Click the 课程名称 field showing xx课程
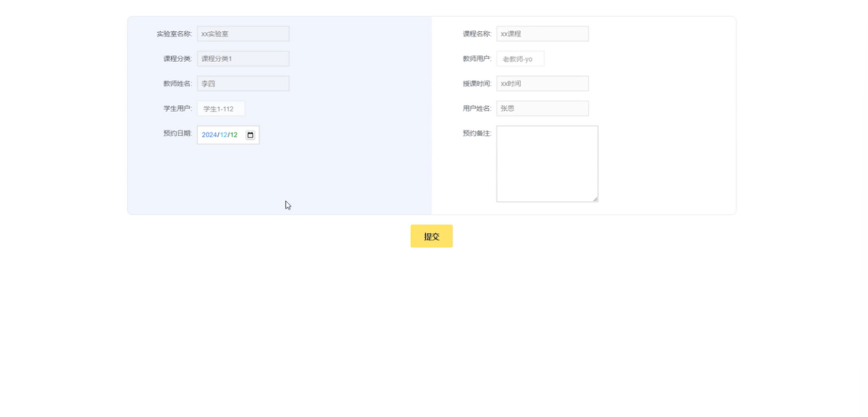 [542, 34]
